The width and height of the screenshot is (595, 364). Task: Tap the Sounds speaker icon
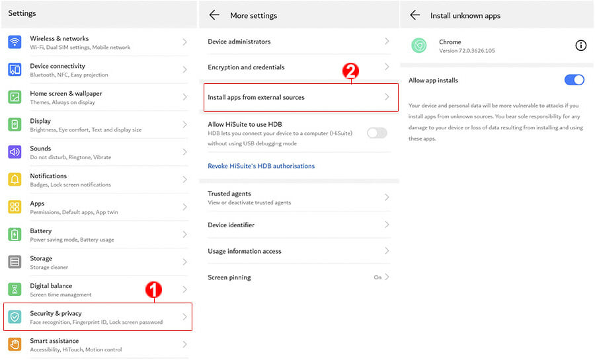[x=15, y=152]
